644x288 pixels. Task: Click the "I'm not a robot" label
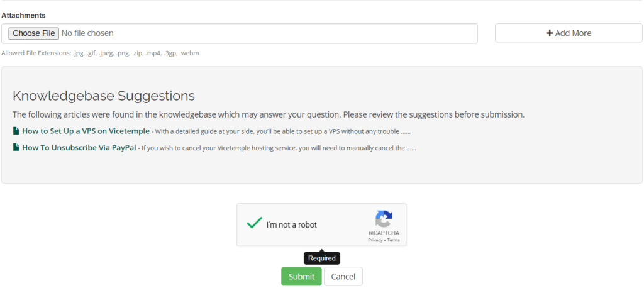coord(291,225)
